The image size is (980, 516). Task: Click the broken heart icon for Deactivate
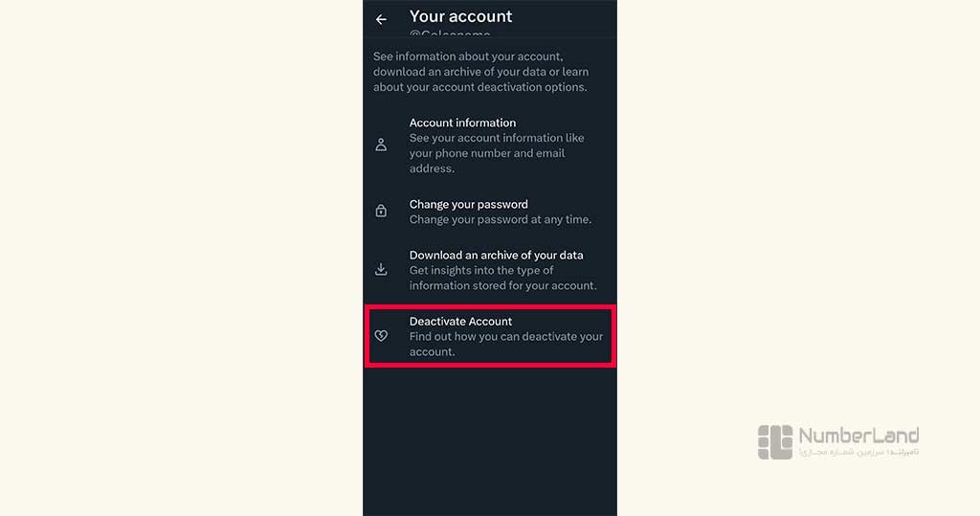[x=381, y=336]
